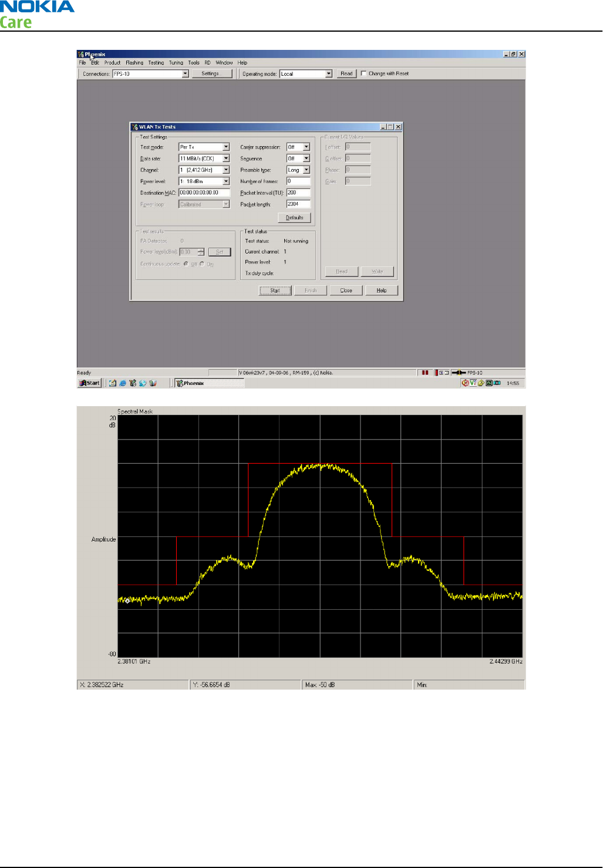Expand the Channel dropdown
Screen dimensions: 603x868
tap(226, 170)
